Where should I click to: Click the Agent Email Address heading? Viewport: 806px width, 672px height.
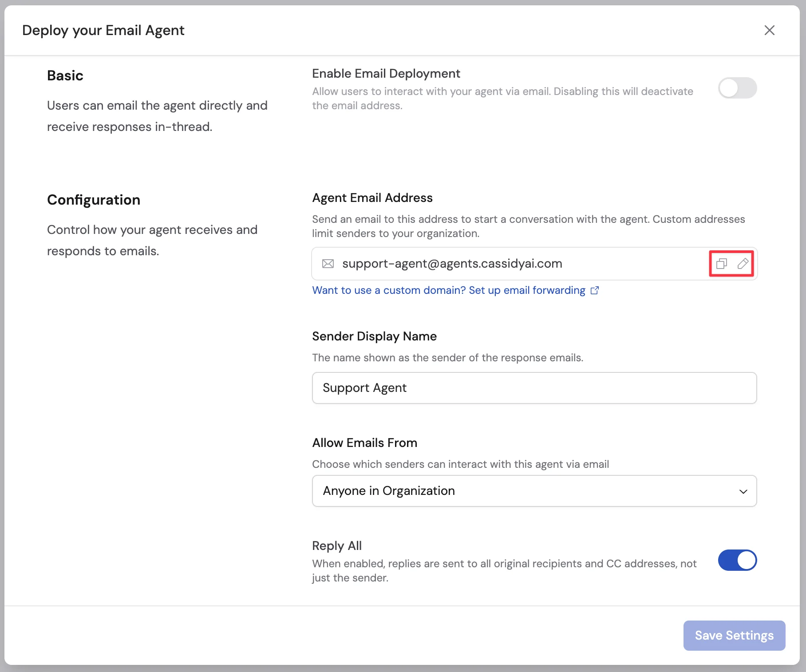pos(372,198)
